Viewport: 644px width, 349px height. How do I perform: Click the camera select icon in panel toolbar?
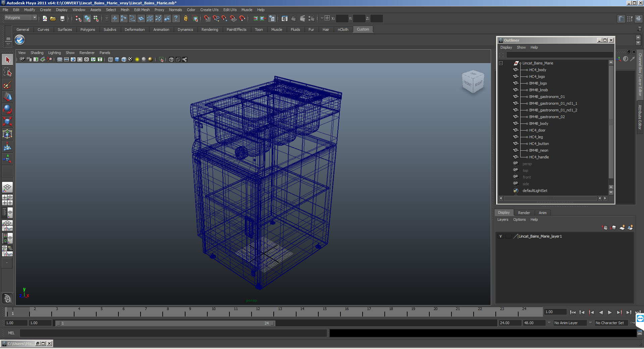pos(22,59)
